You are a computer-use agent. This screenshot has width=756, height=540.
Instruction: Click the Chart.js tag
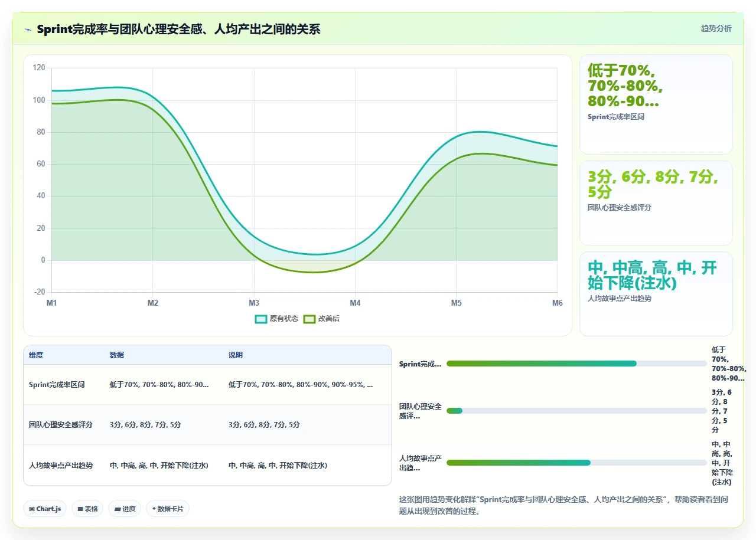45,509
